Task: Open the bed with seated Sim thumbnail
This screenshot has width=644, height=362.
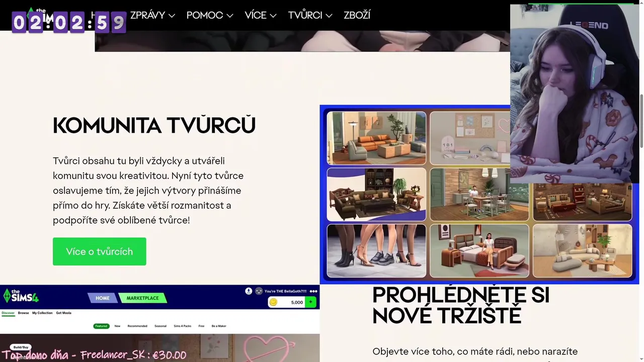Action: pyautogui.click(x=479, y=251)
